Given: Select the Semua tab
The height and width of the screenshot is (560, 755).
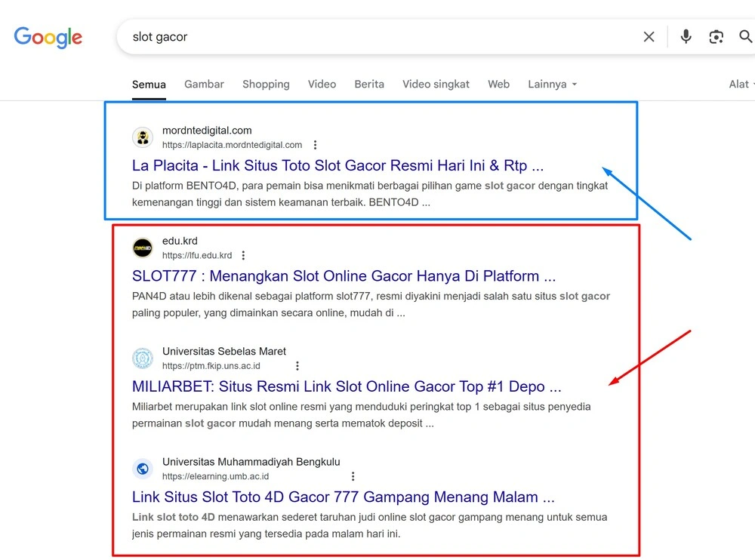Looking at the screenshot, I should pyautogui.click(x=149, y=85).
